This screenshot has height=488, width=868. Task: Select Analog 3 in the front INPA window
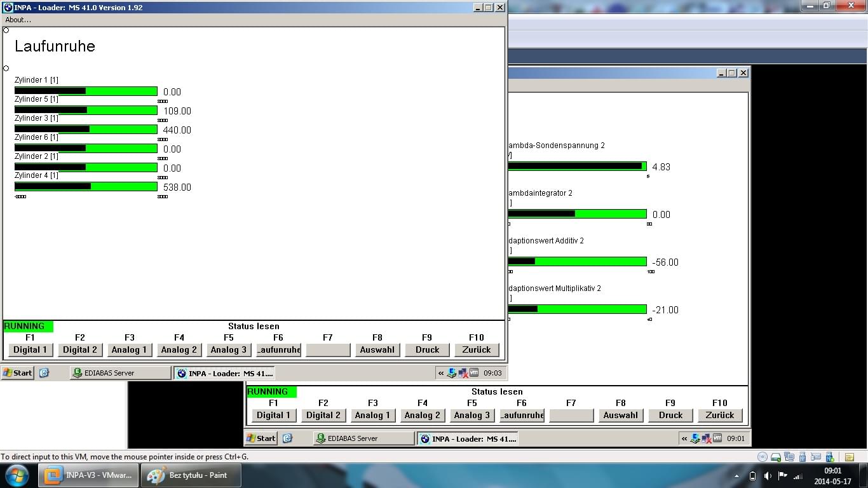coord(229,349)
